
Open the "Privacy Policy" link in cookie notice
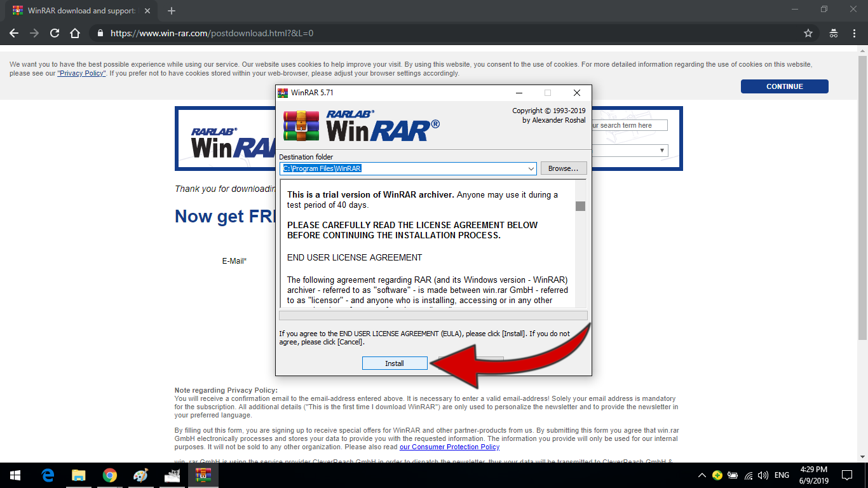point(81,74)
